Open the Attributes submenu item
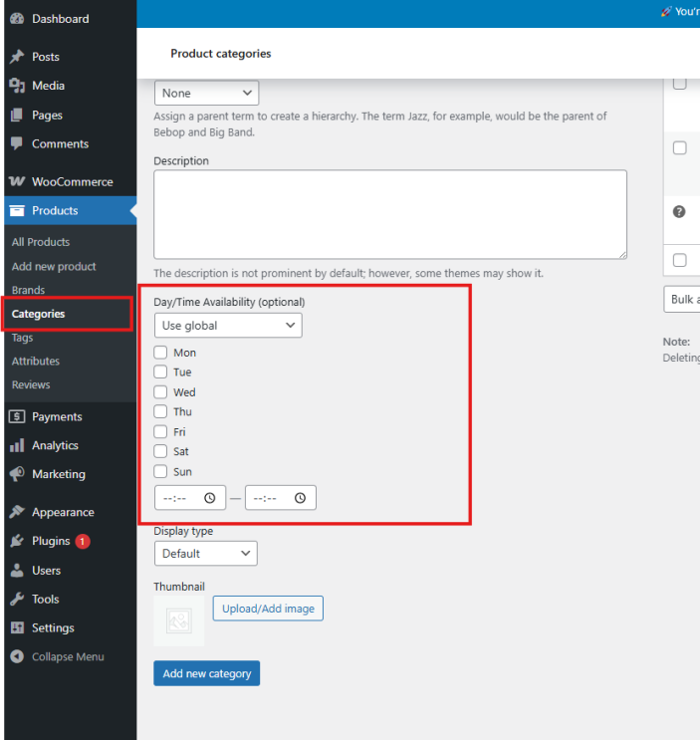The height and width of the screenshot is (740, 700). pos(36,362)
